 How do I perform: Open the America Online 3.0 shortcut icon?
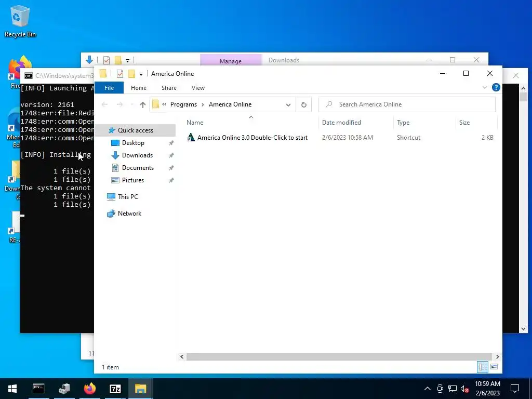[191, 137]
